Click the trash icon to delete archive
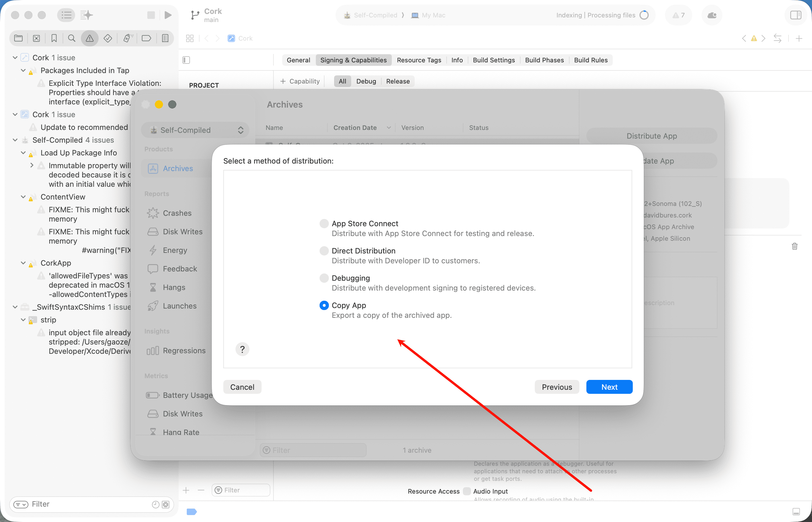 tap(794, 246)
